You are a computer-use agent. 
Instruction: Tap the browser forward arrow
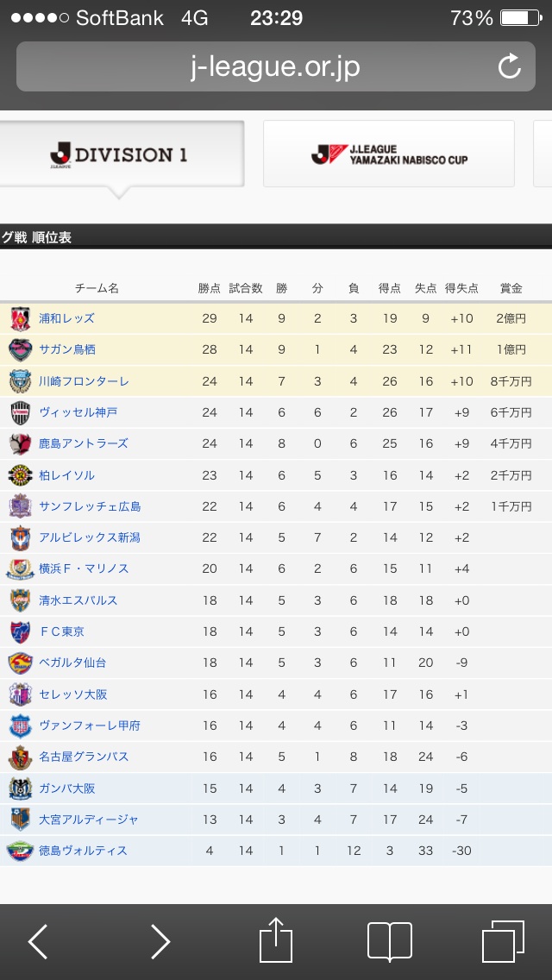[160, 942]
